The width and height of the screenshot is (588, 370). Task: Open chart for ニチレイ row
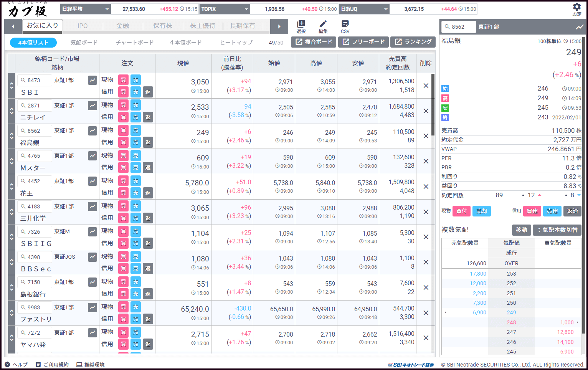(x=92, y=106)
